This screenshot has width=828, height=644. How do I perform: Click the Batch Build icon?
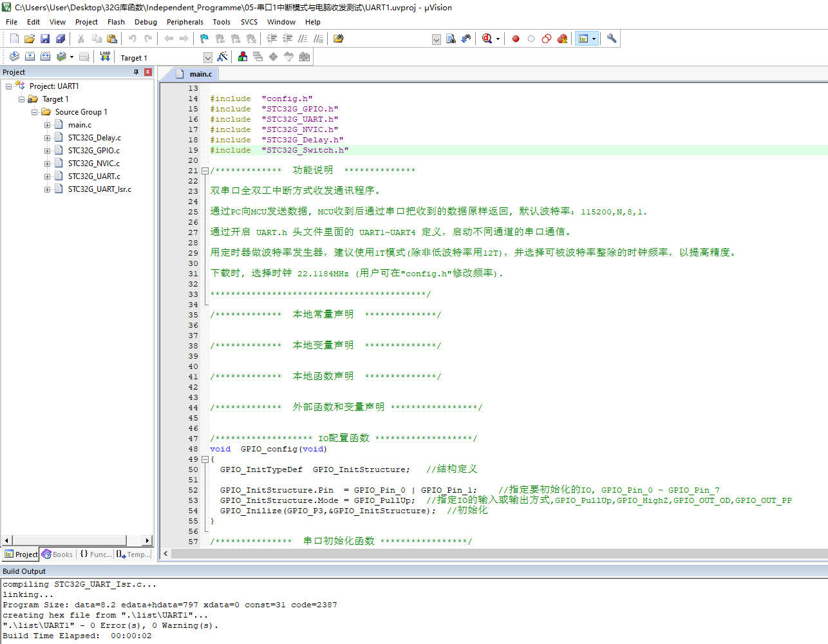tap(61, 57)
